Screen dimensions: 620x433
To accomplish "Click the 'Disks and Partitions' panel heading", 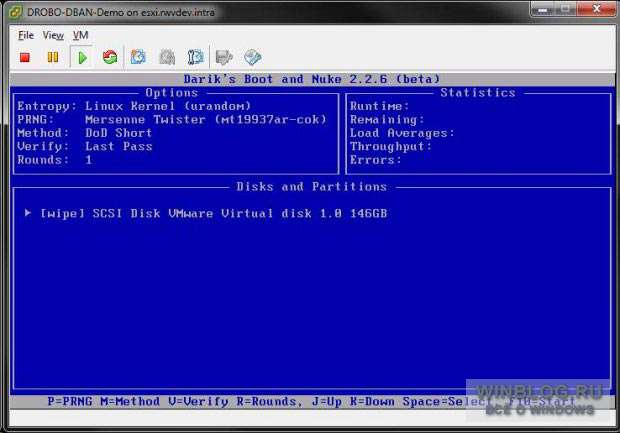I will click(x=312, y=187).
